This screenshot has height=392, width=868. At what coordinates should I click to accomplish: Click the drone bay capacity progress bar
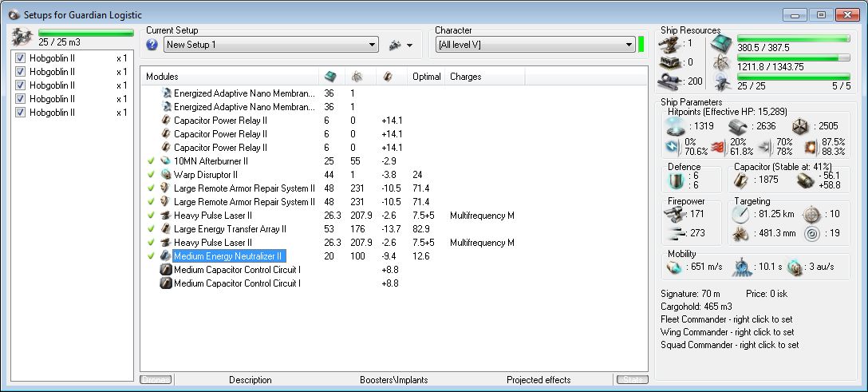86,33
